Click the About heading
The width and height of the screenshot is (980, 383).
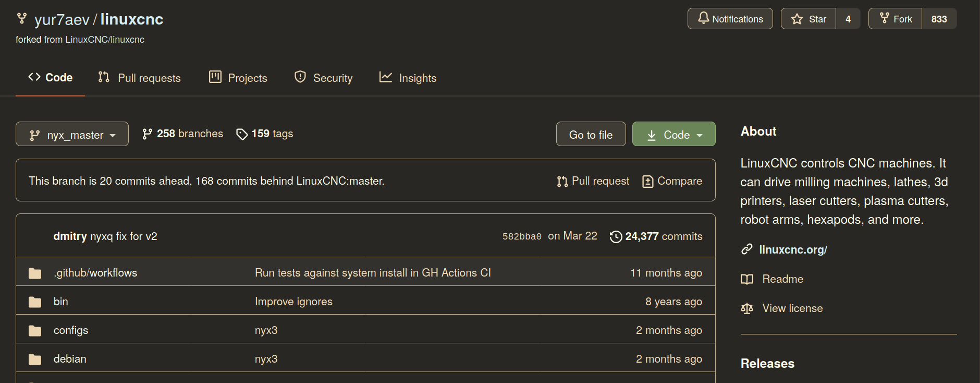[x=758, y=131]
